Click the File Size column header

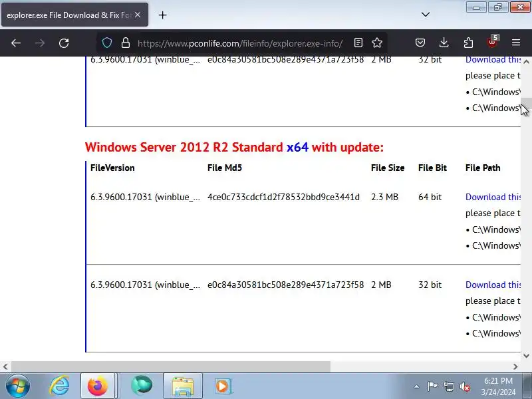tap(388, 168)
